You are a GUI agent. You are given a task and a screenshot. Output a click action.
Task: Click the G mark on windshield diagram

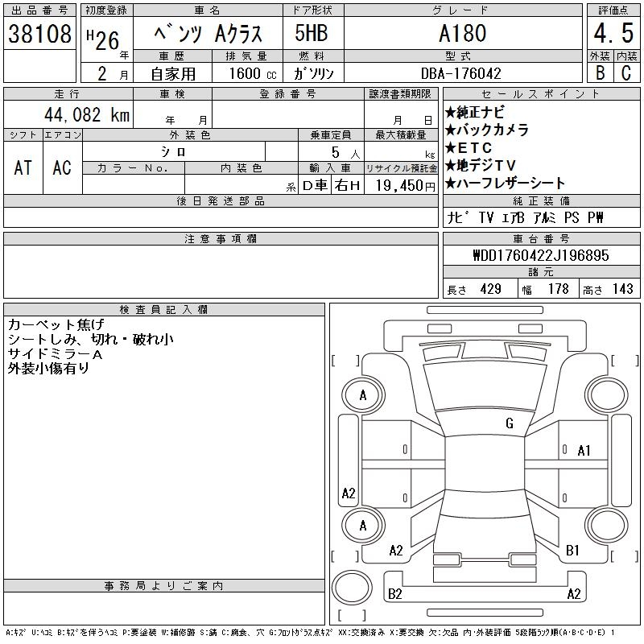coord(510,423)
